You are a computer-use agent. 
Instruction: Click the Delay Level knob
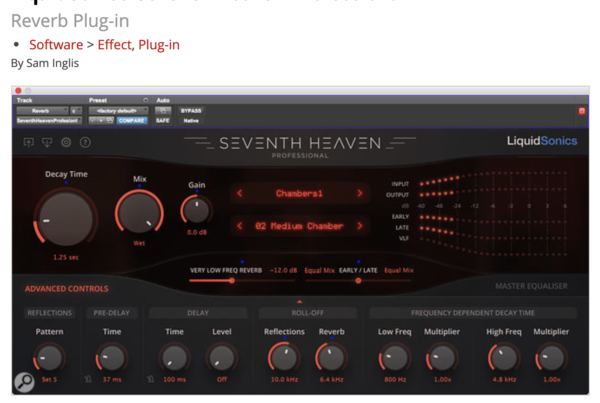click(222, 358)
